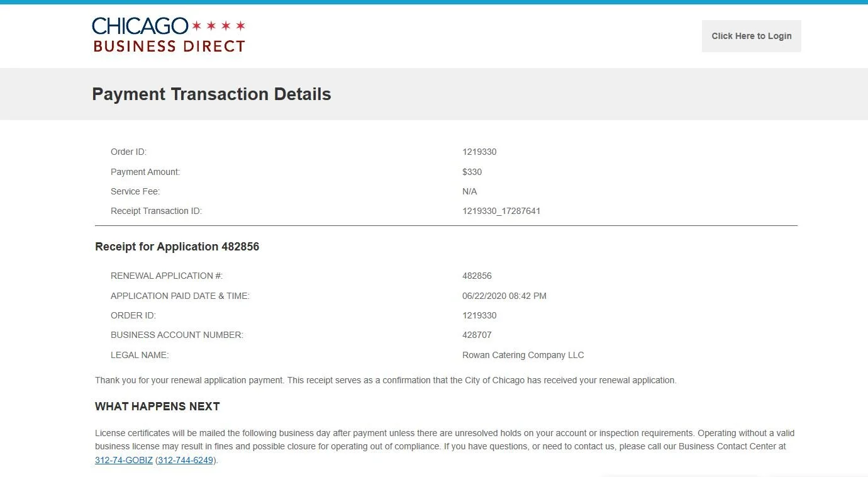This screenshot has height=477, width=868.
Task: Select the Payment Transaction Details heading
Action: click(211, 94)
